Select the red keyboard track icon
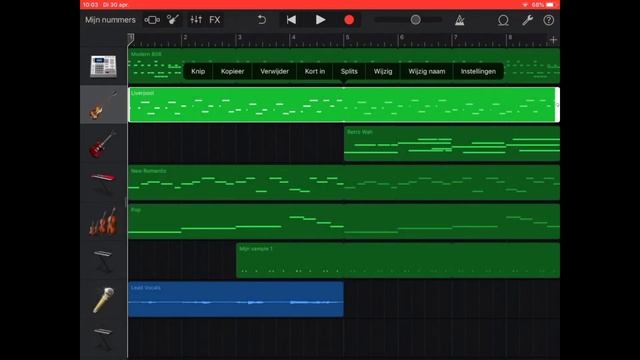 (x=103, y=183)
